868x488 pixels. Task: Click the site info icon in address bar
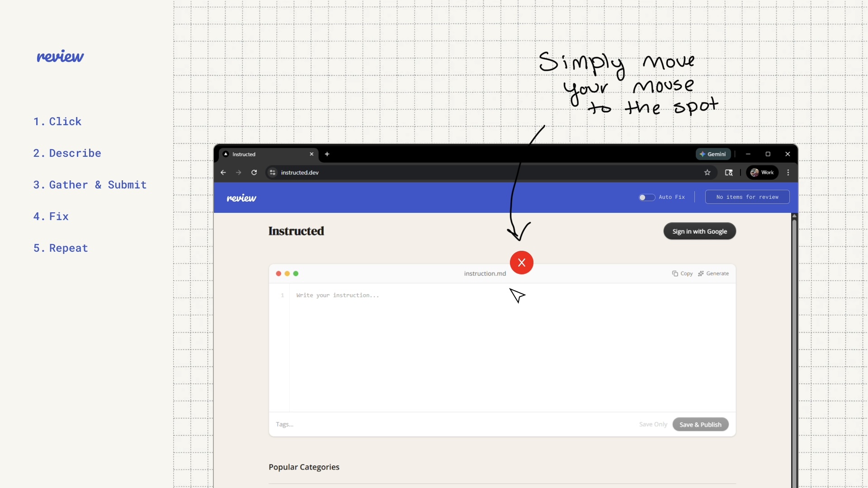[x=272, y=173]
